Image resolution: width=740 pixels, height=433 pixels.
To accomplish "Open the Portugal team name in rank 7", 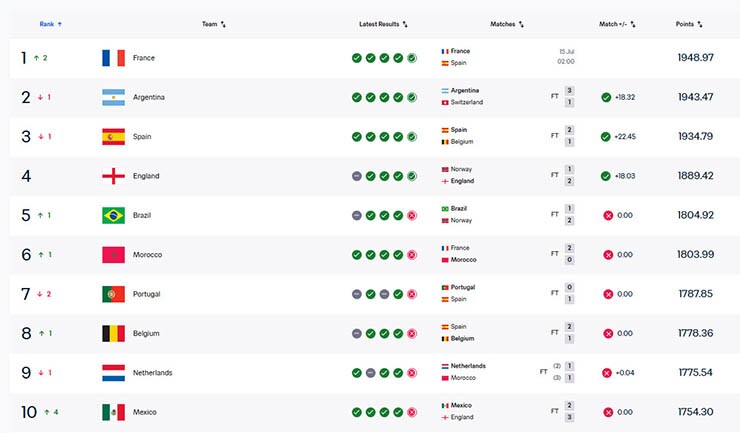I will (x=146, y=294).
